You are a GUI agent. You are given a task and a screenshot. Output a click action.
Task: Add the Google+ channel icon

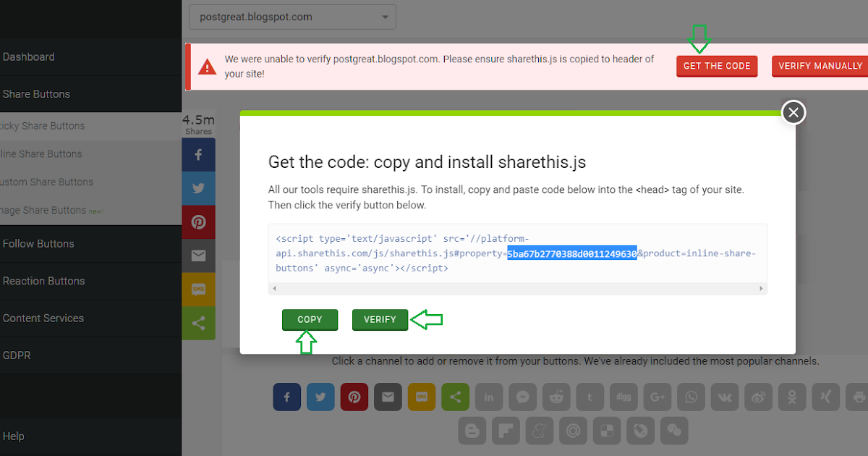(x=657, y=397)
